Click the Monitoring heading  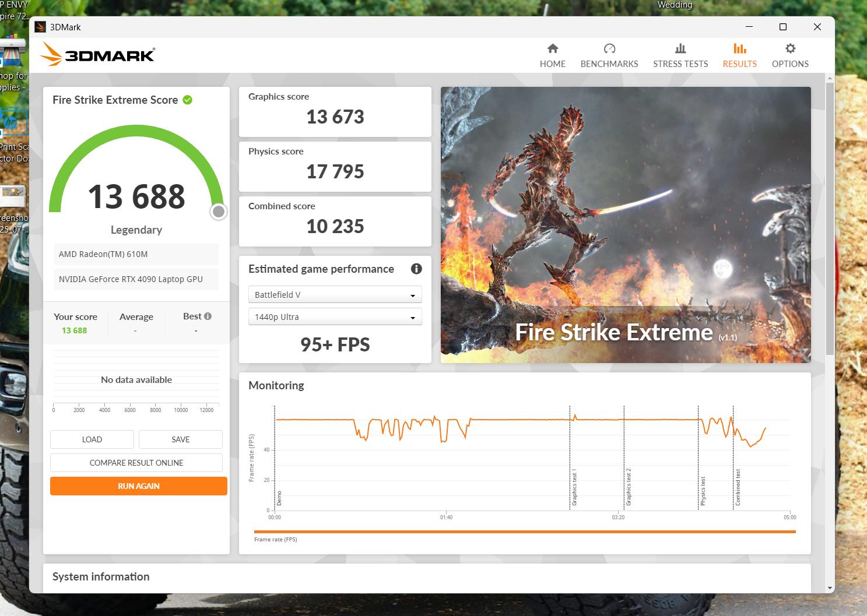(x=276, y=385)
